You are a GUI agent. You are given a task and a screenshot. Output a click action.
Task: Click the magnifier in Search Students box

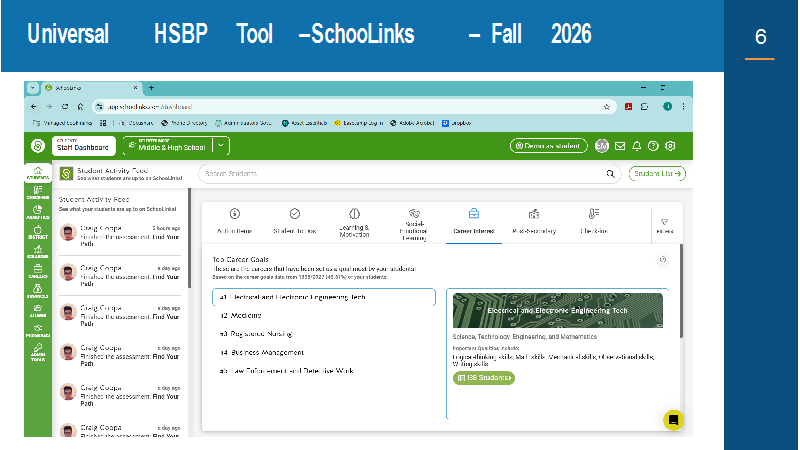click(x=610, y=174)
